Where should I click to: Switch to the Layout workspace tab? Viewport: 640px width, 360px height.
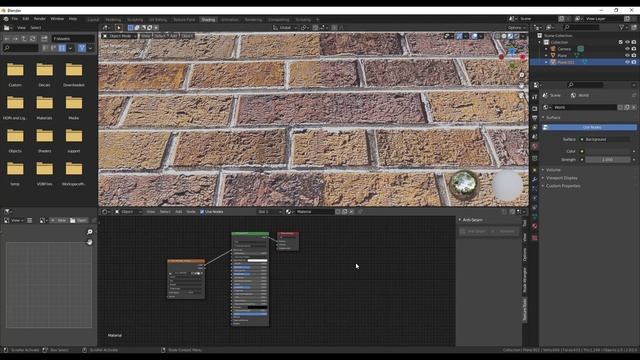click(x=93, y=20)
